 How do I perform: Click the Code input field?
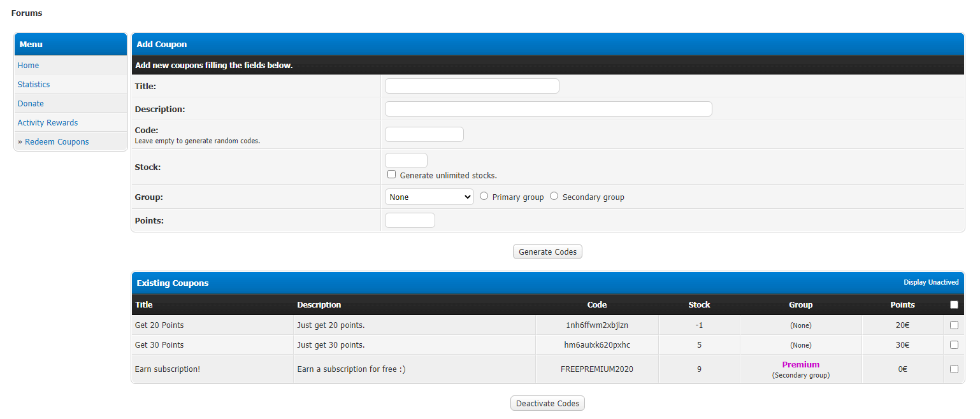424,134
